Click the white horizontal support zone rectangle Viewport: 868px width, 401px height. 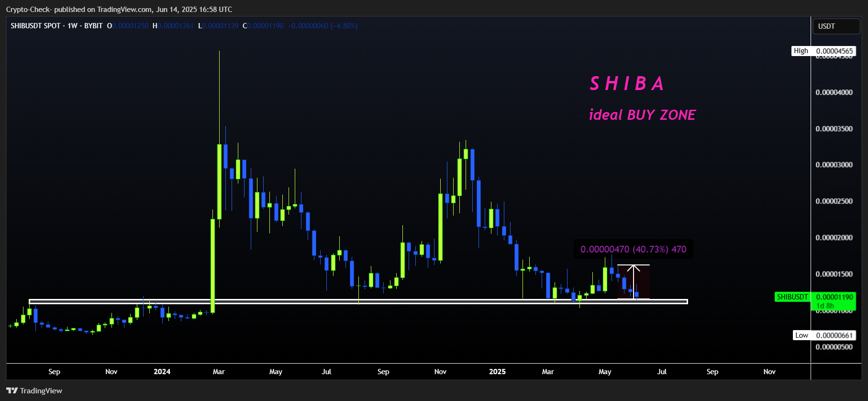358,302
